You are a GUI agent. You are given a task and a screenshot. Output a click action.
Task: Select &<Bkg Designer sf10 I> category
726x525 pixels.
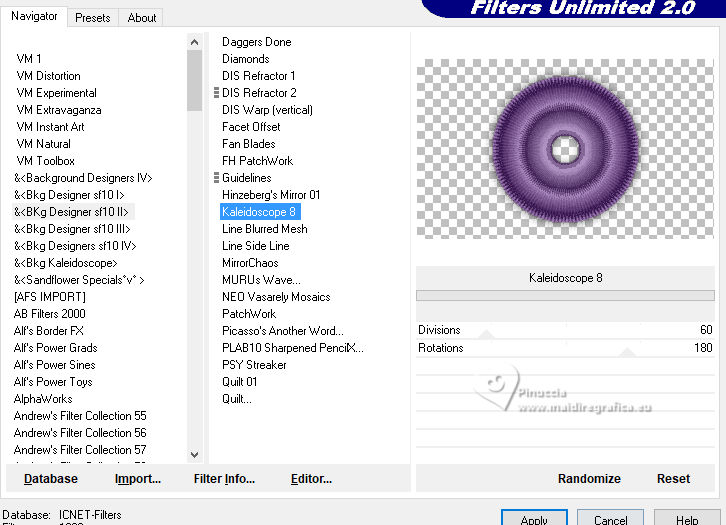(x=69, y=195)
